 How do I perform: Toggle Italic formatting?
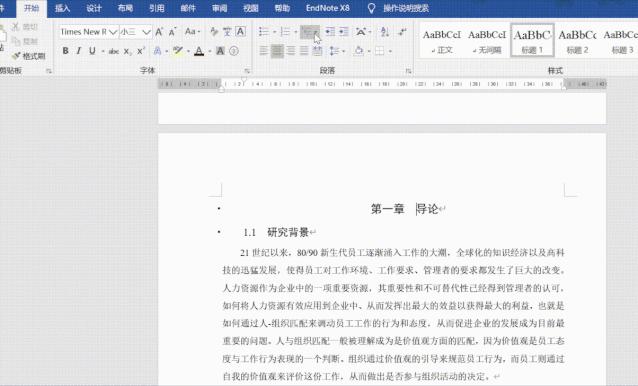pos(79,51)
